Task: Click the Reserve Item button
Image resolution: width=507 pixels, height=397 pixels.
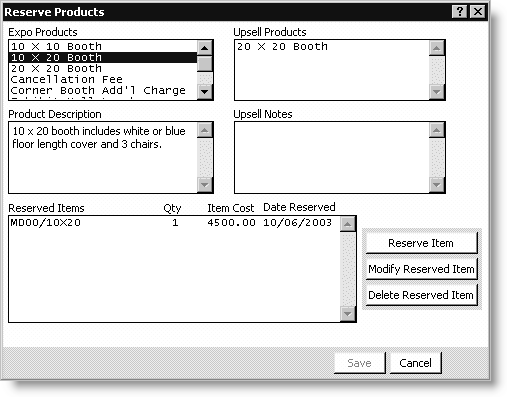Action: [x=421, y=243]
